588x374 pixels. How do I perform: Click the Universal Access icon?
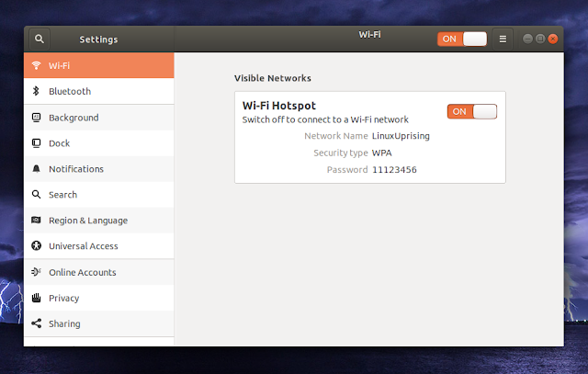36,246
